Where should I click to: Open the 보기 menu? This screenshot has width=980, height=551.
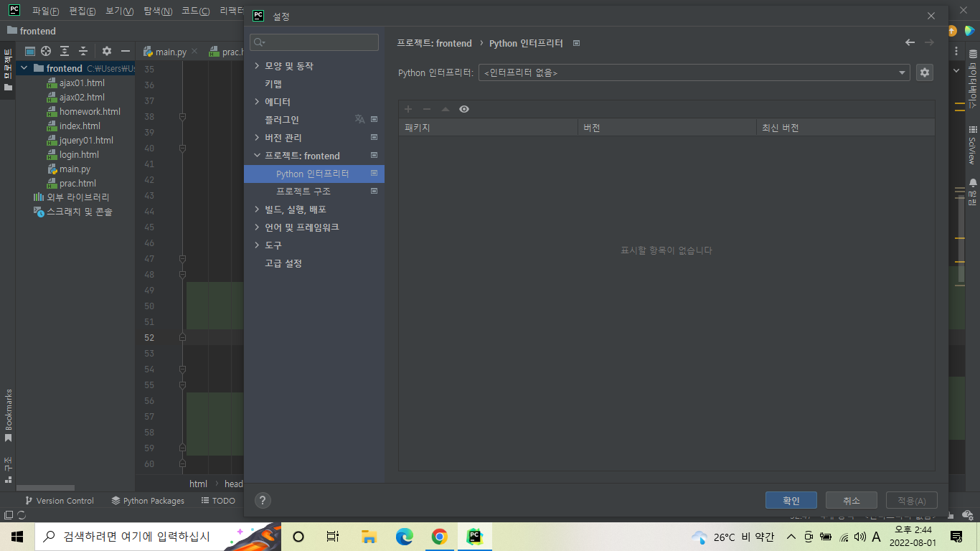point(120,11)
